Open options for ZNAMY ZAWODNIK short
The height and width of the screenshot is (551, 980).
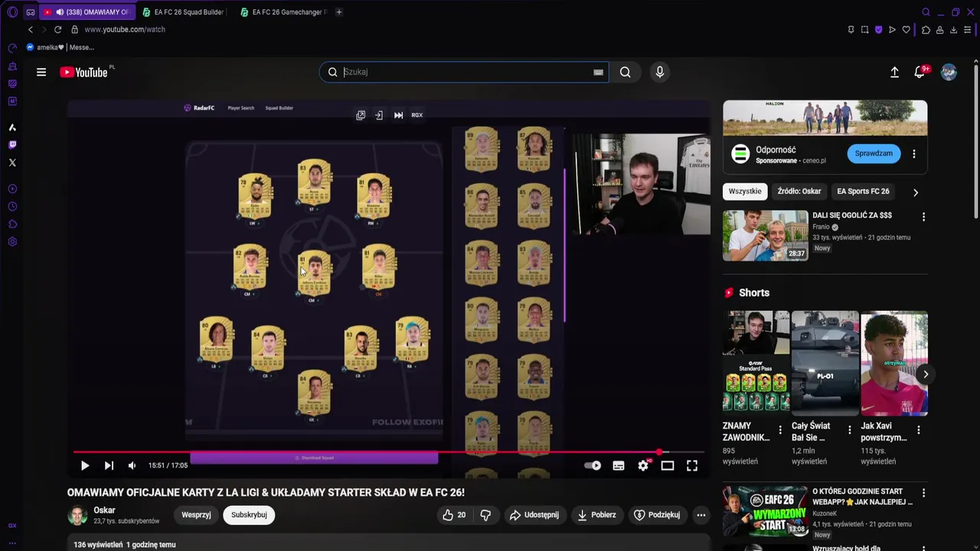click(780, 430)
